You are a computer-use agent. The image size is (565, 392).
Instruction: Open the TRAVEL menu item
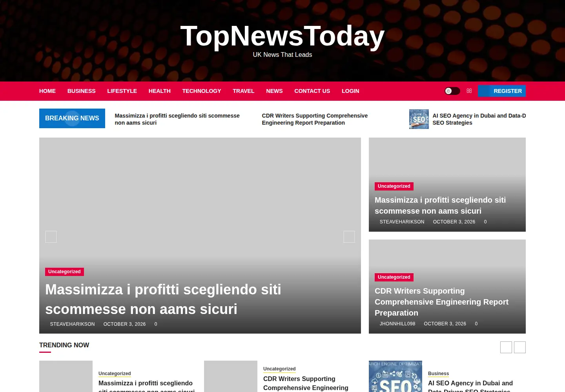[x=244, y=91]
